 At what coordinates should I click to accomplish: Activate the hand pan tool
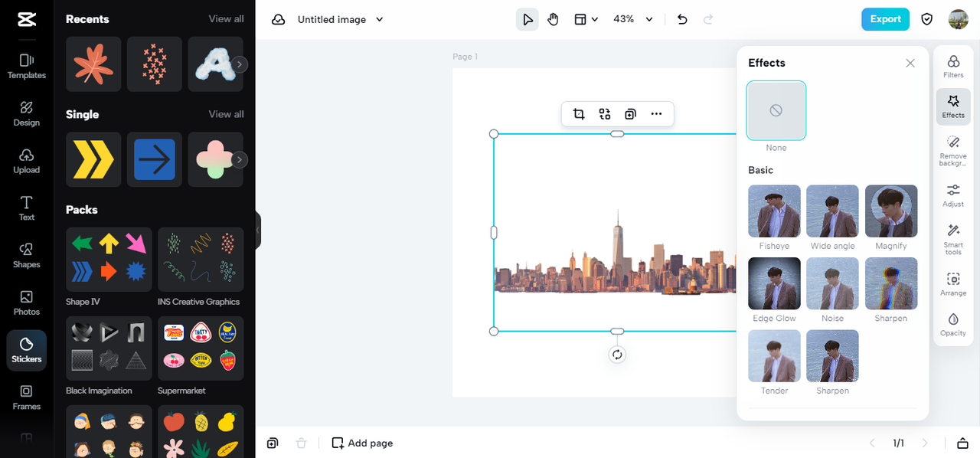click(553, 19)
